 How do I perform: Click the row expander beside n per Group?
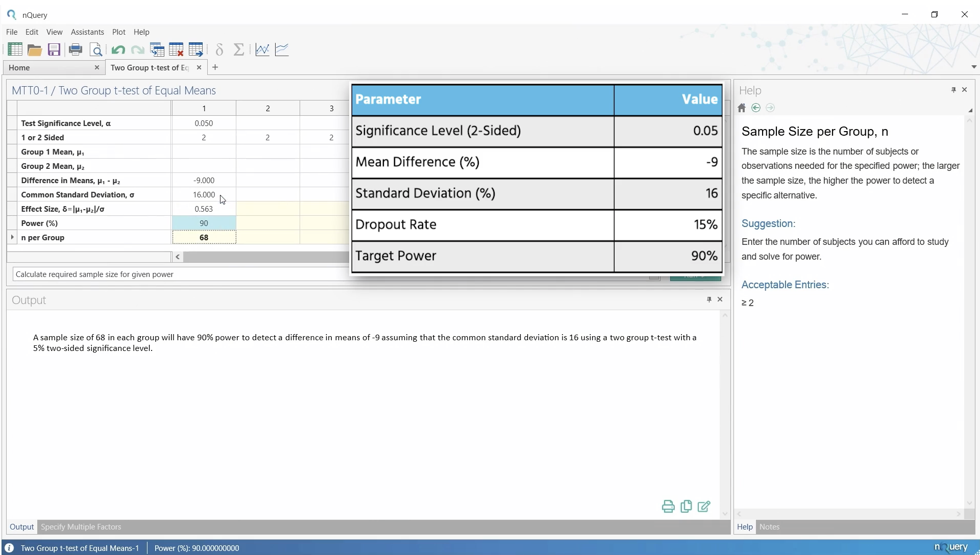tap(12, 237)
